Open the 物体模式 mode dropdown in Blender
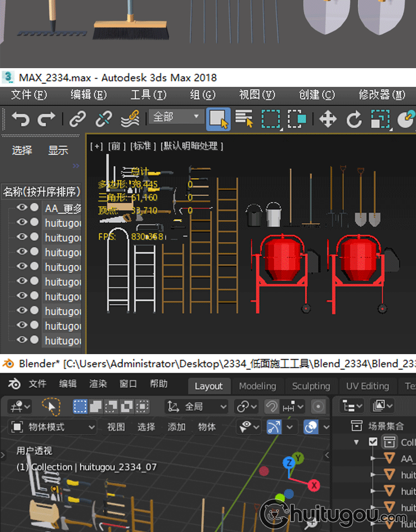This screenshot has width=416, height=532. (54, 427)
